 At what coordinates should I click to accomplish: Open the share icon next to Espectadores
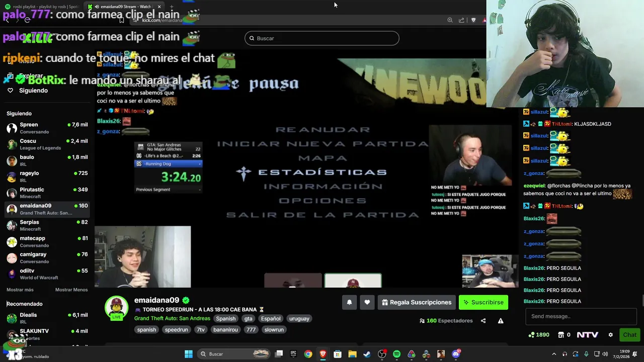point(483,321)
